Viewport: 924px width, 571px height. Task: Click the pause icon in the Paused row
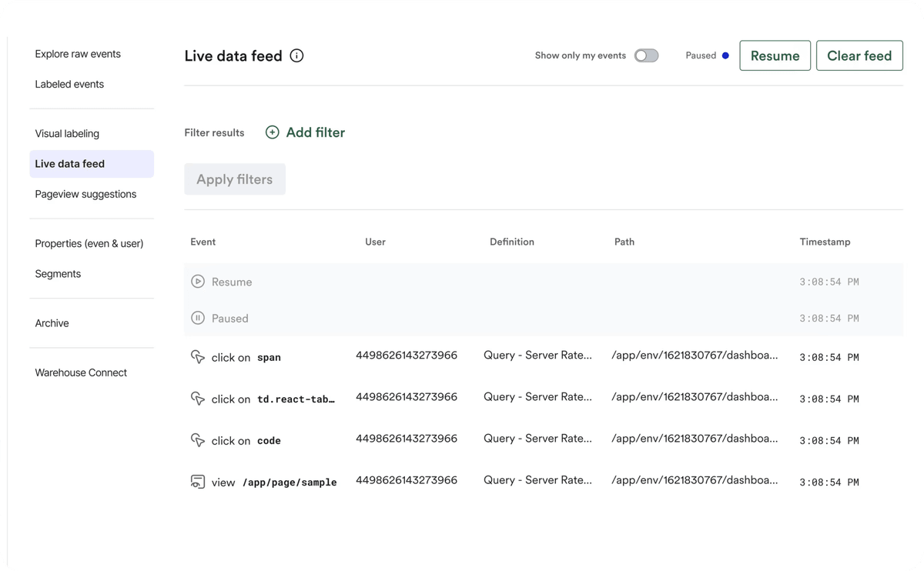[198, 318]
